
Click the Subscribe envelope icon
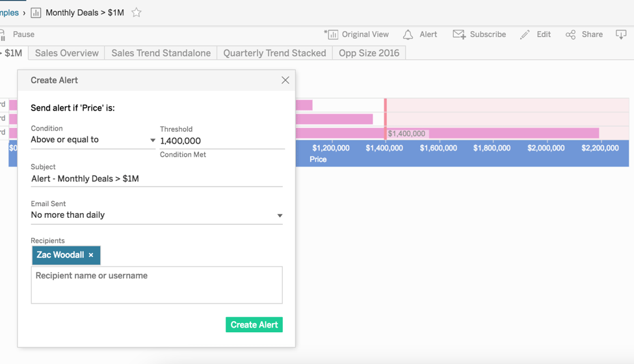459,34
